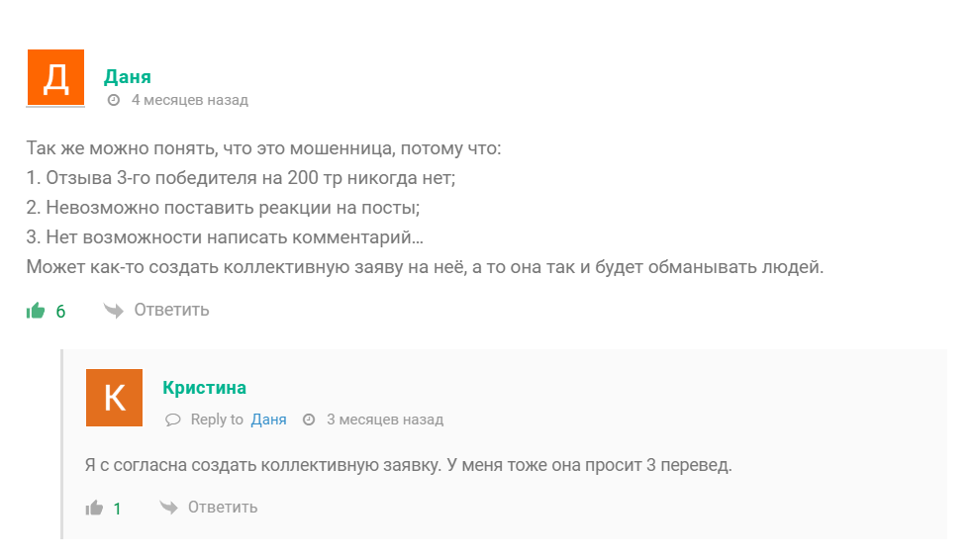Click the 4 месяцев назад timestamp

click(189, 100)
